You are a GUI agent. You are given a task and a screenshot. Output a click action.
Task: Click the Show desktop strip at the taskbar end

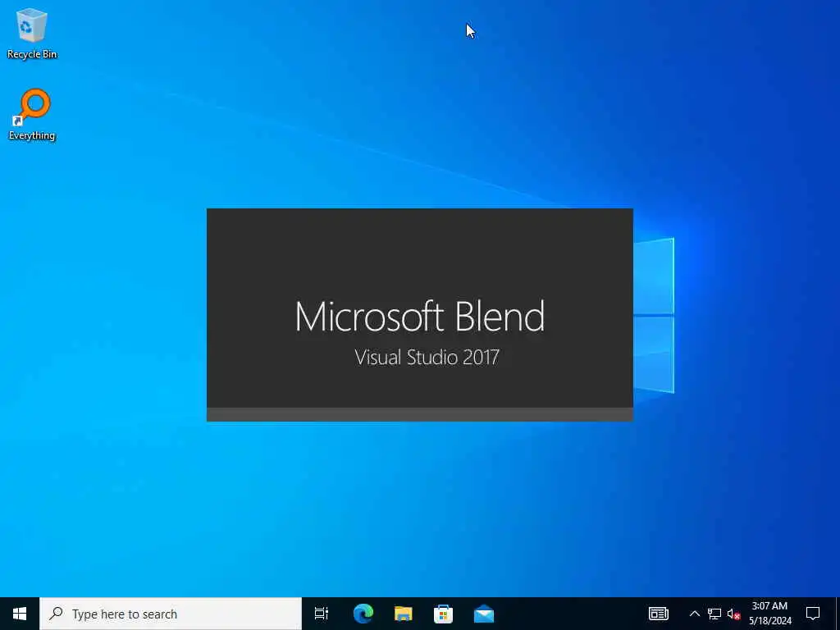point(838,614)
